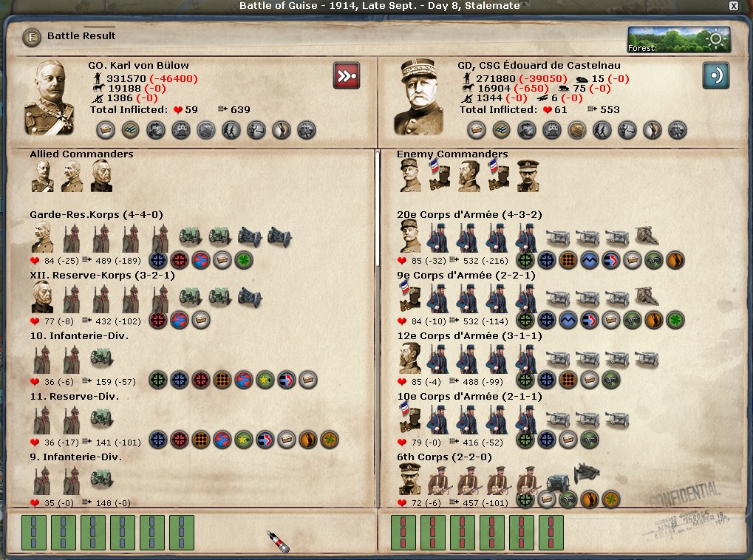Click the yellow star icon on 10. Infanterie-Div. row

(x=265, y=380)
